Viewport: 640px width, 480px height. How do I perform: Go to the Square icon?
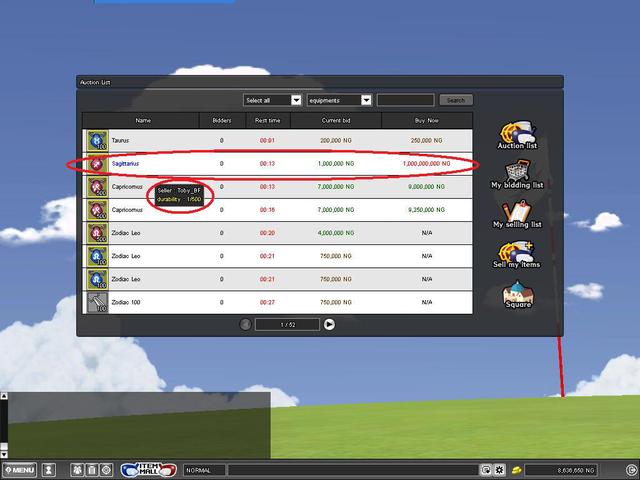pyautogui.click(x=517, y=291)
